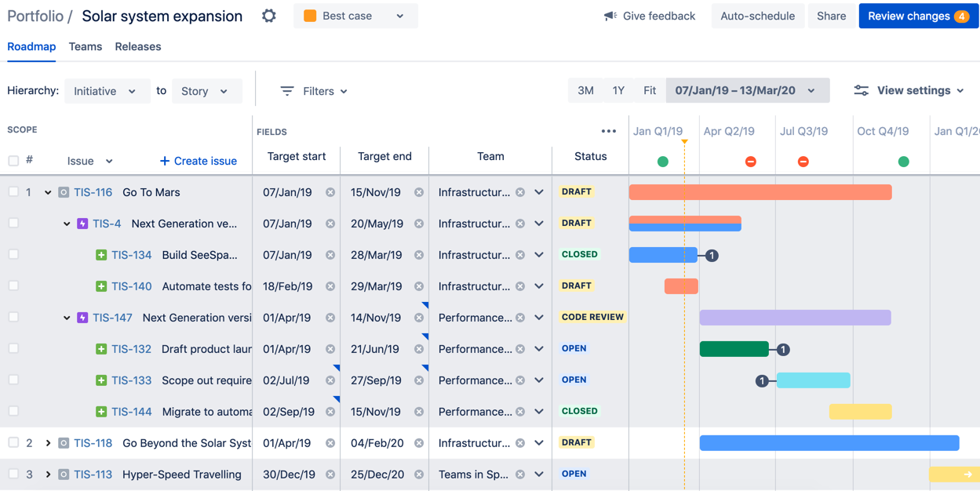Check the checkbox for TIS-116 Go To Mars

(x=13, y=192)
